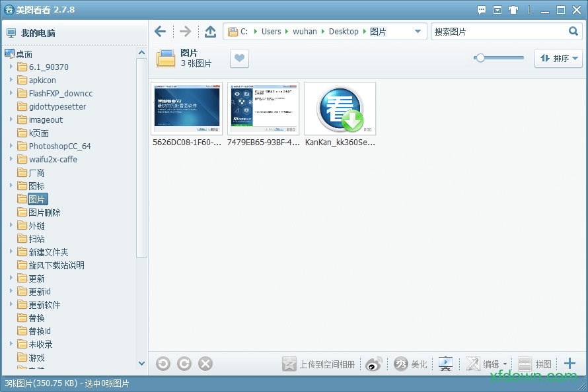The width and height of the screenshot is (588, 392).
Task: Expand the address path dropdown arrow
Action: click(418, 32)
